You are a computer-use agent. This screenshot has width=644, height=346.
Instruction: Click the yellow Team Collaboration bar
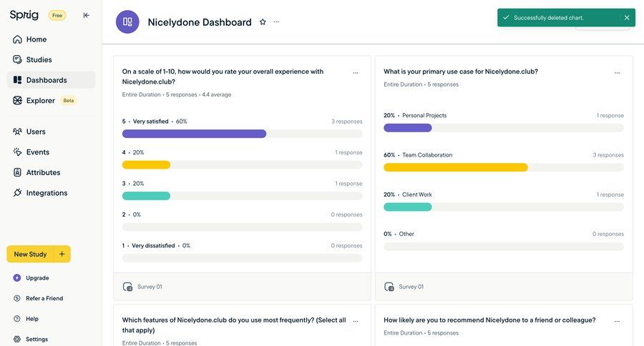[455, 167]
